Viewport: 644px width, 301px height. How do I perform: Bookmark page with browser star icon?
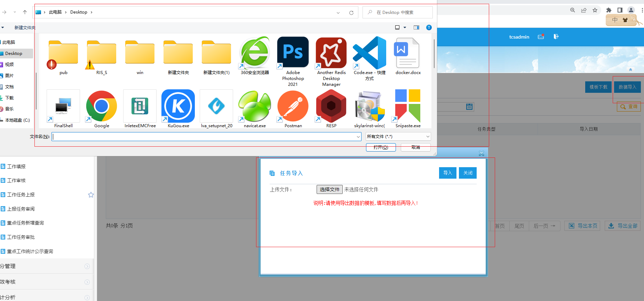[x=595, y=10]
